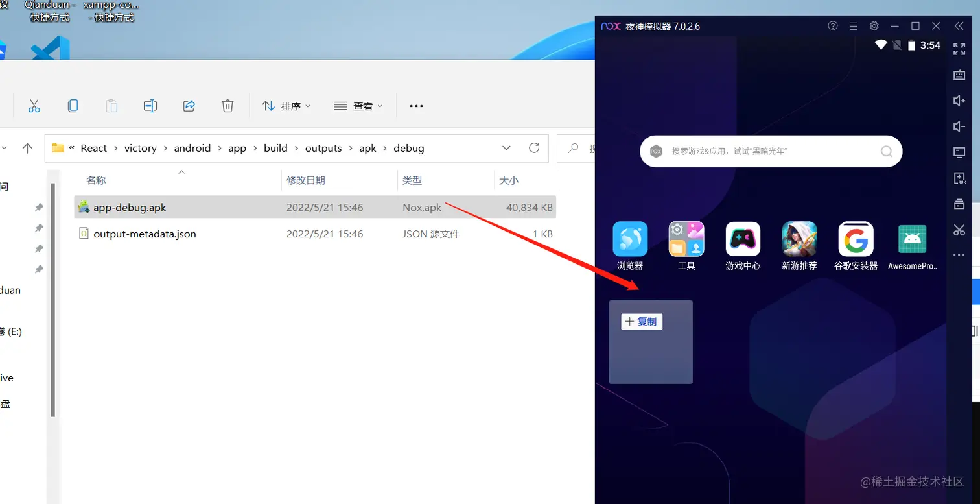Launch the AwesomeProject app
Screen dimensions: 980x504
[x=912, y=238]
